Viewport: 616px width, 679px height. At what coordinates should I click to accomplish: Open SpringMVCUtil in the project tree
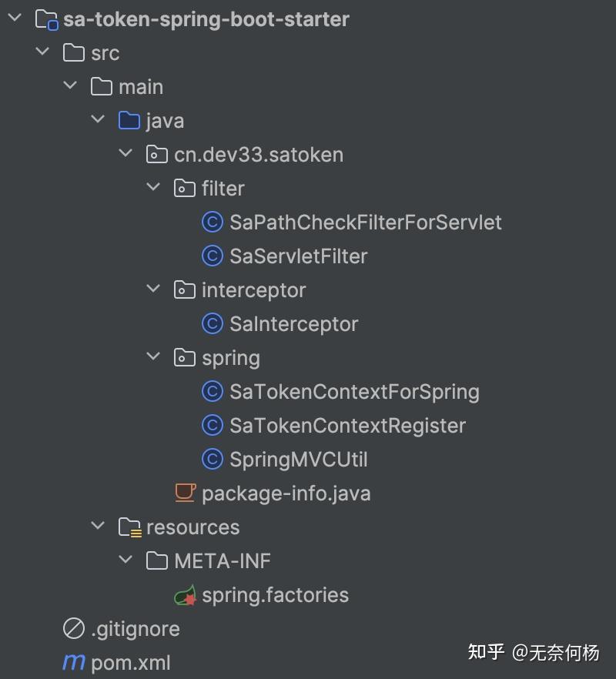[x=298, y=460]
